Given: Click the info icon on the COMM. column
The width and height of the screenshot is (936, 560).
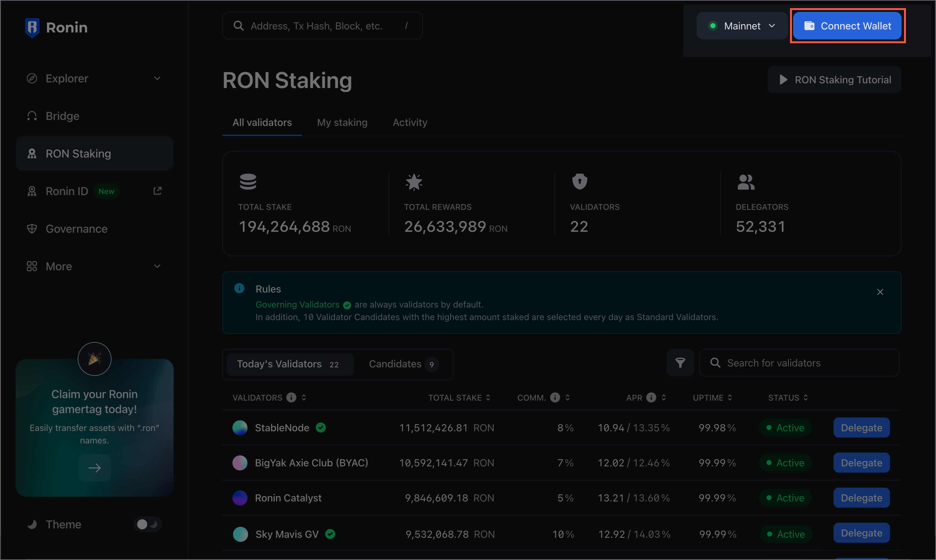Looking at the screenshot, I should point(555,397).
